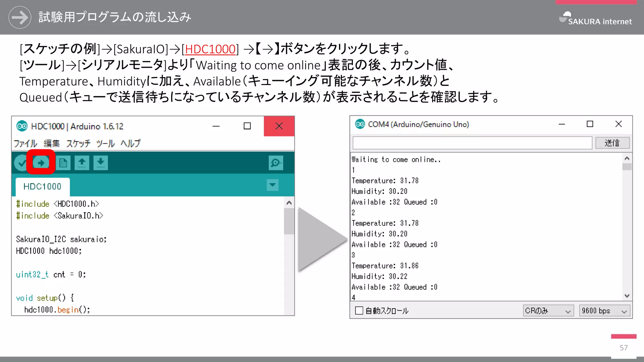Minimize the COM4 serial monitor window
Viewport: 644px width, 362px height.
[562, 124]
